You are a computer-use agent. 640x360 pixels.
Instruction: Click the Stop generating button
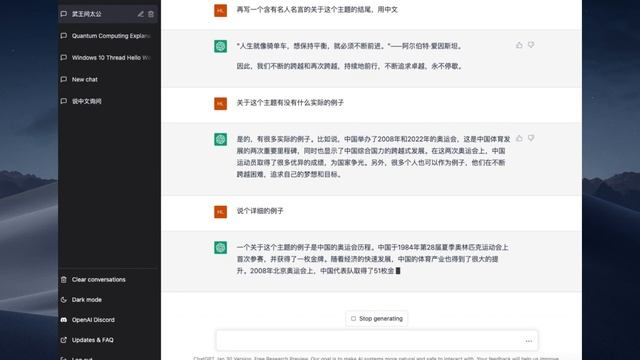tap(377, 318)
